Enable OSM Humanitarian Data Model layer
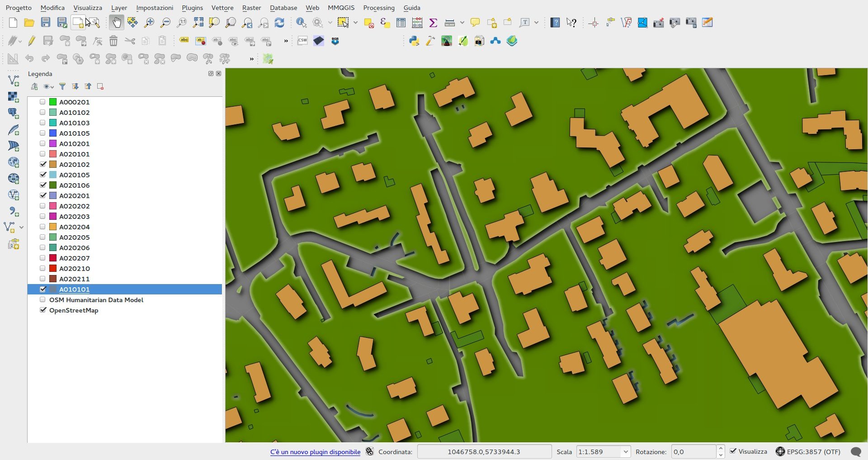 coord(42,299)
